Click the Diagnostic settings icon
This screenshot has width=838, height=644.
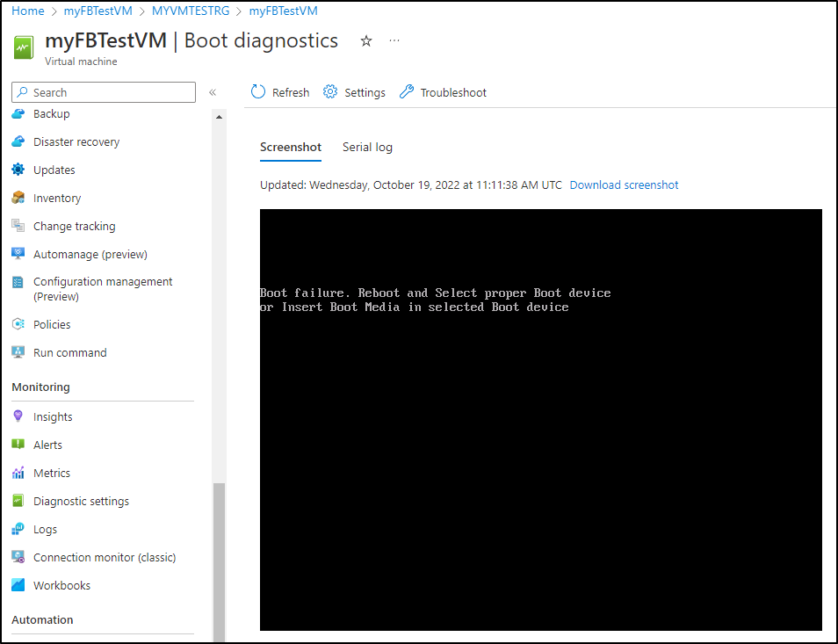tap(18, 501)
